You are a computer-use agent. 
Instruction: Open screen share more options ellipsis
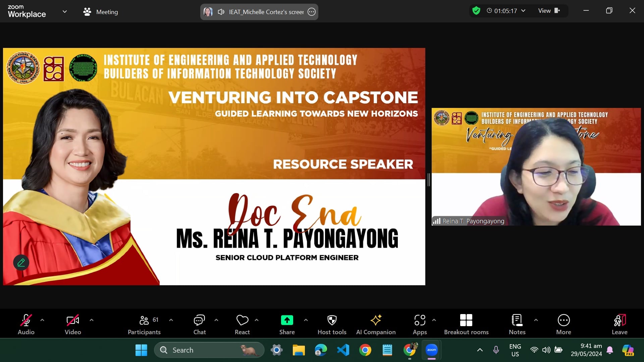tap(312, 12)
